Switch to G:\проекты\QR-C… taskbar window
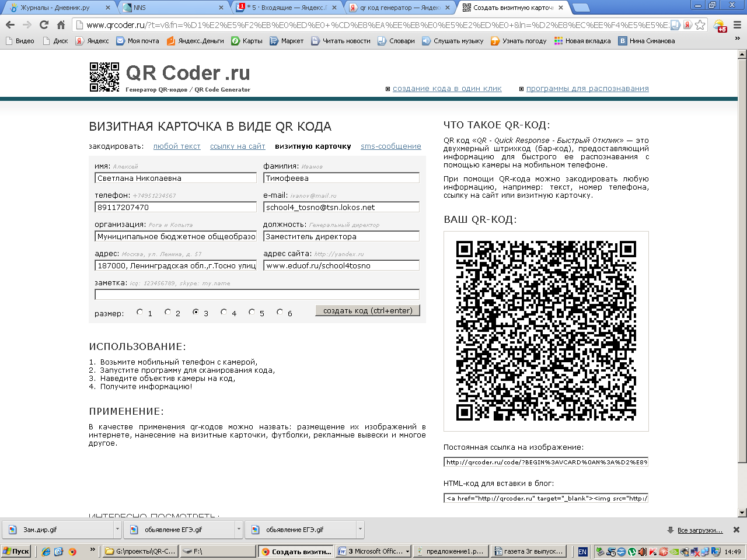The image size is (747, 560). [141, 551]
